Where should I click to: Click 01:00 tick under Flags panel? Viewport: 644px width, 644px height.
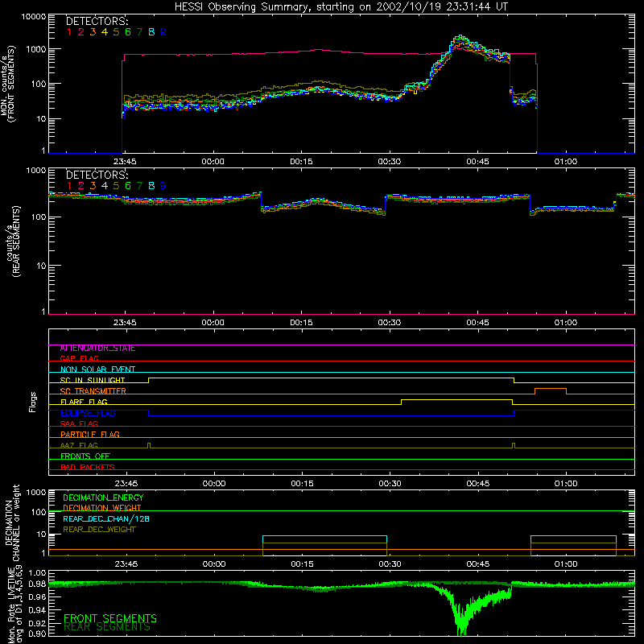tap(566, 484)
